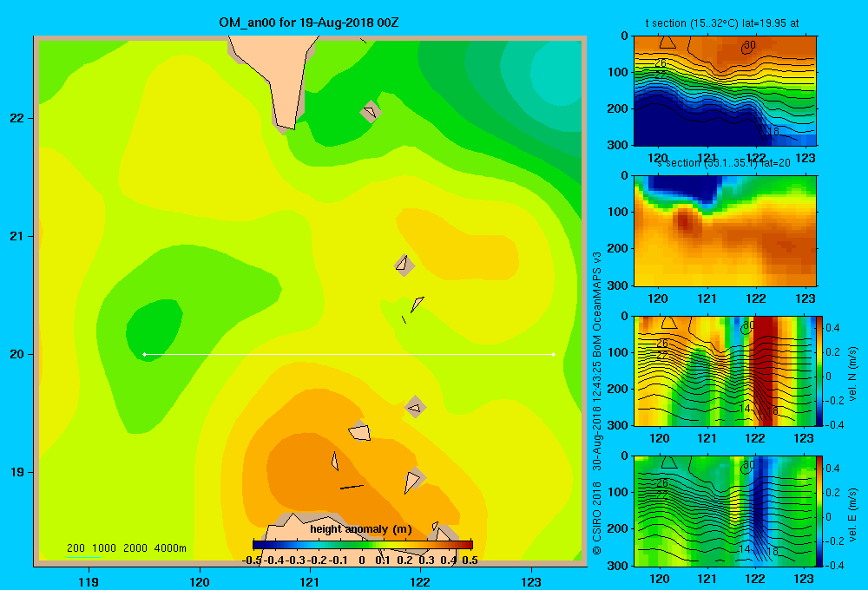Click the '30' contour label in temperature section
868x590 pixels.
[x=750, y=45]
